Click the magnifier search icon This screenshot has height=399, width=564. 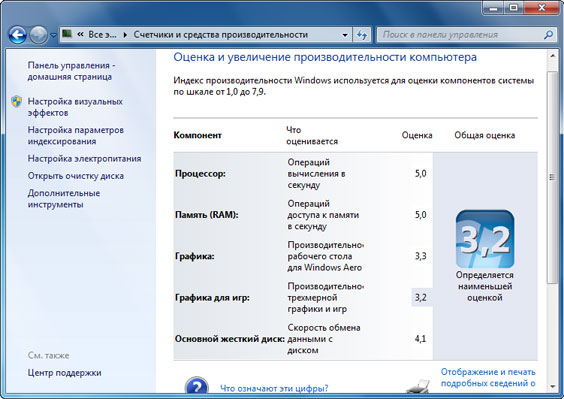pyautogui.click(x=548, y=35)
